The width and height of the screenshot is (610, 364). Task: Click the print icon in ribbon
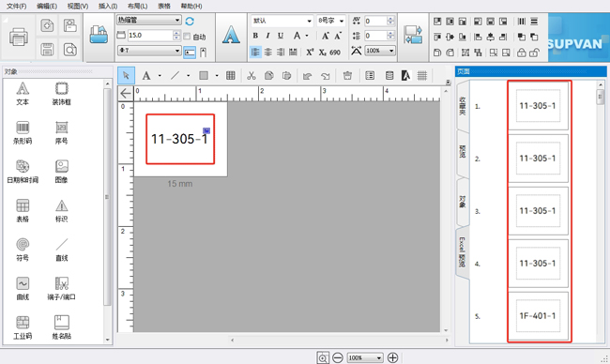[18, 38]
